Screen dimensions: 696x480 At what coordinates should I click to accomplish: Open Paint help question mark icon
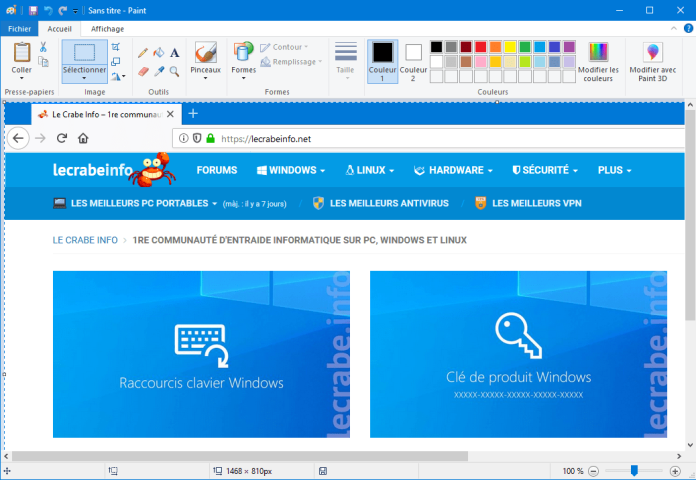[688, 28]
